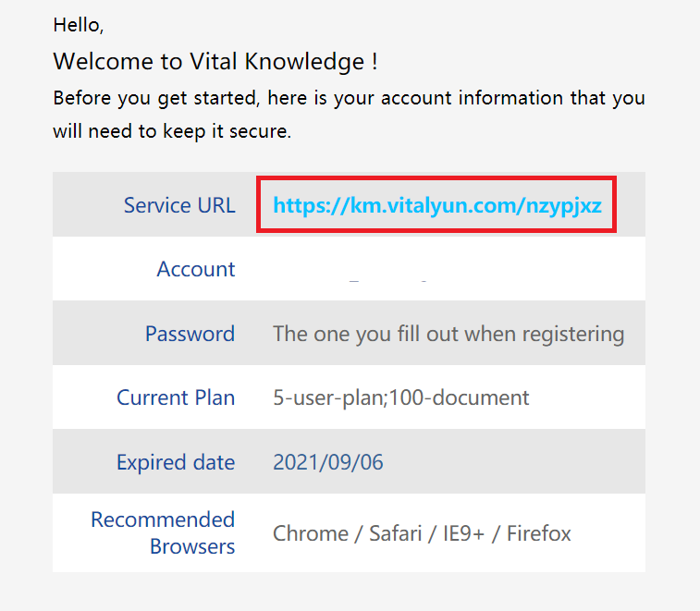
Task: Click the word "Chrome" in the browsers list
Action: [309, 533]
